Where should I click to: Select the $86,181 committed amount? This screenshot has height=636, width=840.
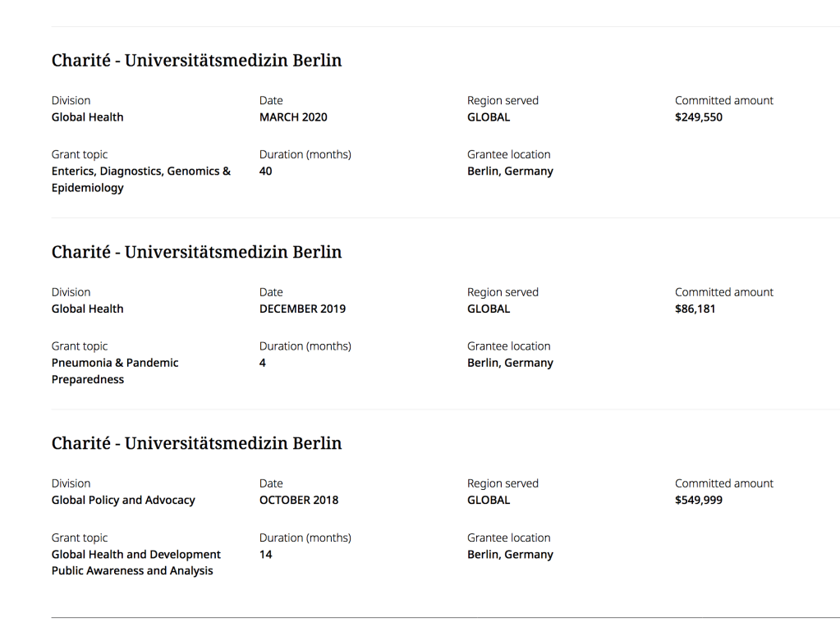point(695,309)
